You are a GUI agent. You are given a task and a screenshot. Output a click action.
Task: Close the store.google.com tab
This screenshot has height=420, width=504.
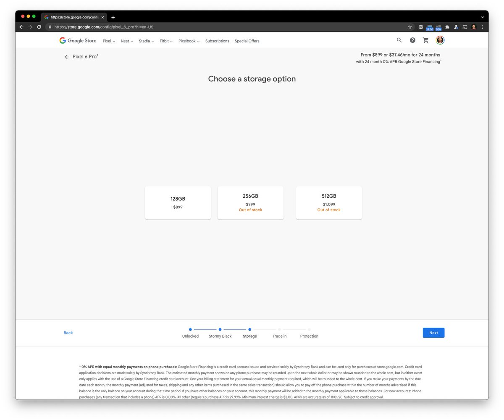point(102,17)
